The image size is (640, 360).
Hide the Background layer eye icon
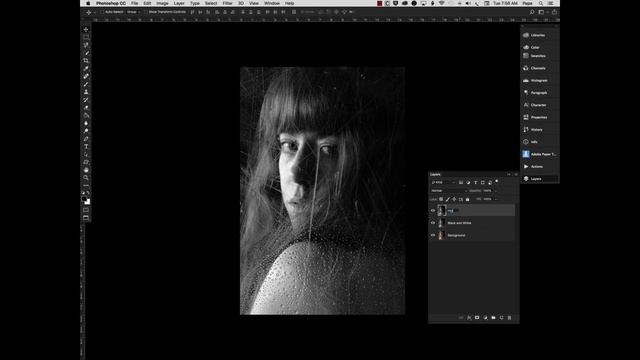coord(433,235)
